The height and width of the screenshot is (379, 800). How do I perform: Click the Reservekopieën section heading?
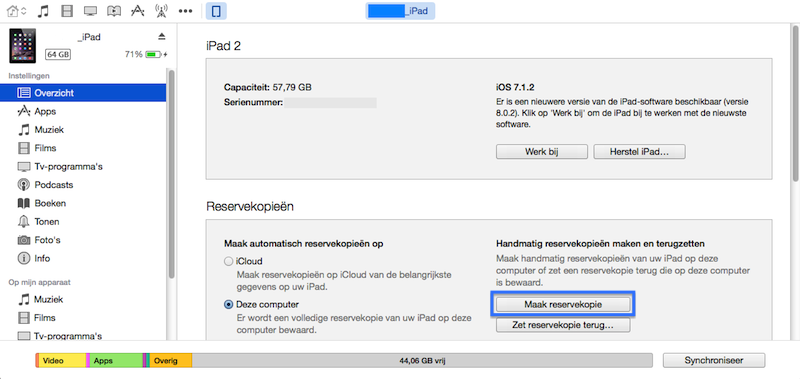pos(249,207)
